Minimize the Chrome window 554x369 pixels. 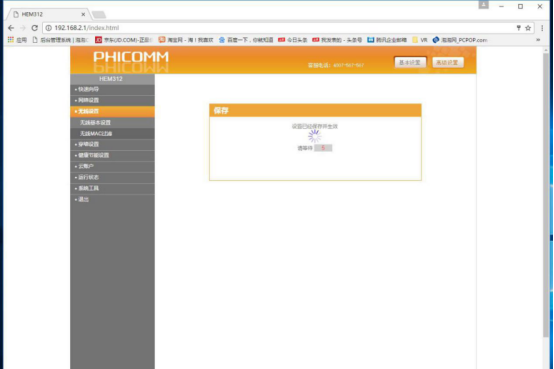[501, 6]
